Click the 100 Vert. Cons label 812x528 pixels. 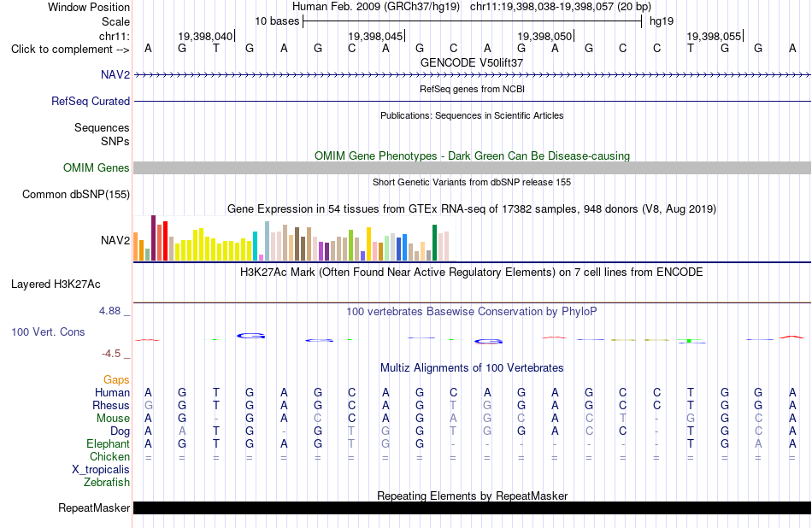coord(48,331)
